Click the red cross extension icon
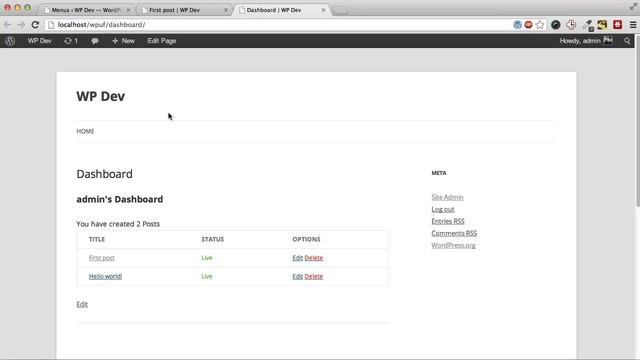Screen dimensions: 640x360 tap(571, 24)
